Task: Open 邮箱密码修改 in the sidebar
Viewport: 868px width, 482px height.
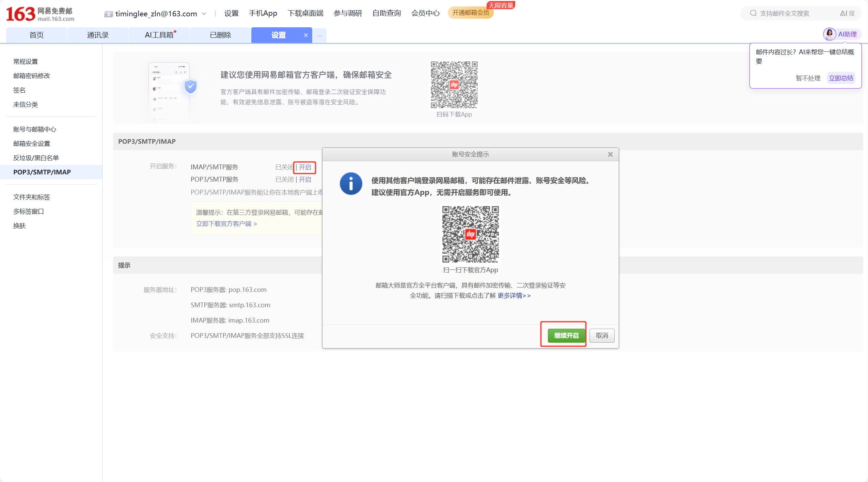Action: pyautogui.click(x=32, y=76)
